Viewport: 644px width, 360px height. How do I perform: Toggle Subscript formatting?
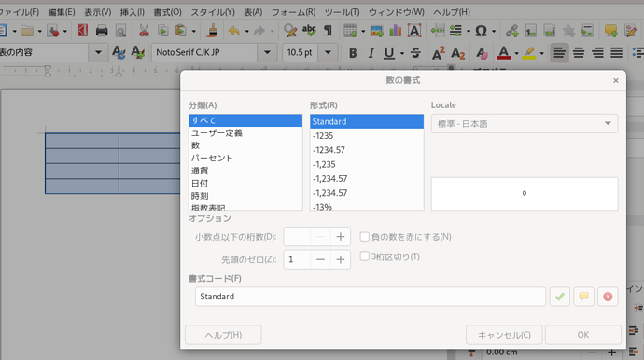[457, 52]
